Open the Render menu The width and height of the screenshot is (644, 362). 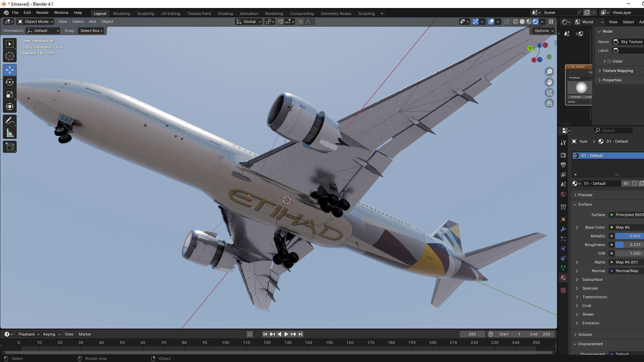42,13
